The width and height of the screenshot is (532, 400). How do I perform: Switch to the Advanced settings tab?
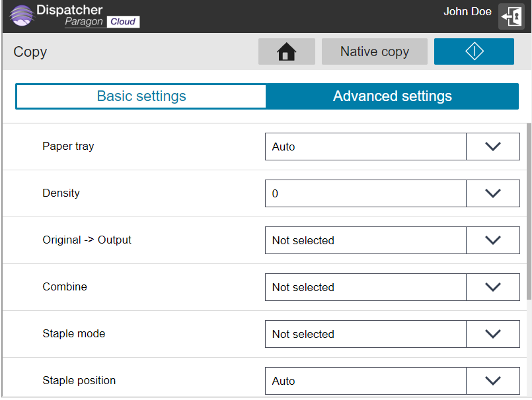point(392,96)
